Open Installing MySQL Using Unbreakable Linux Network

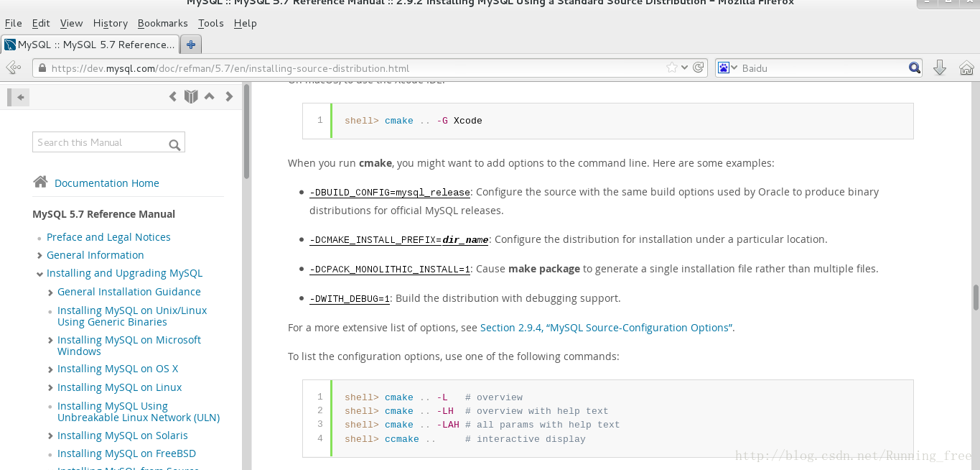139,412
